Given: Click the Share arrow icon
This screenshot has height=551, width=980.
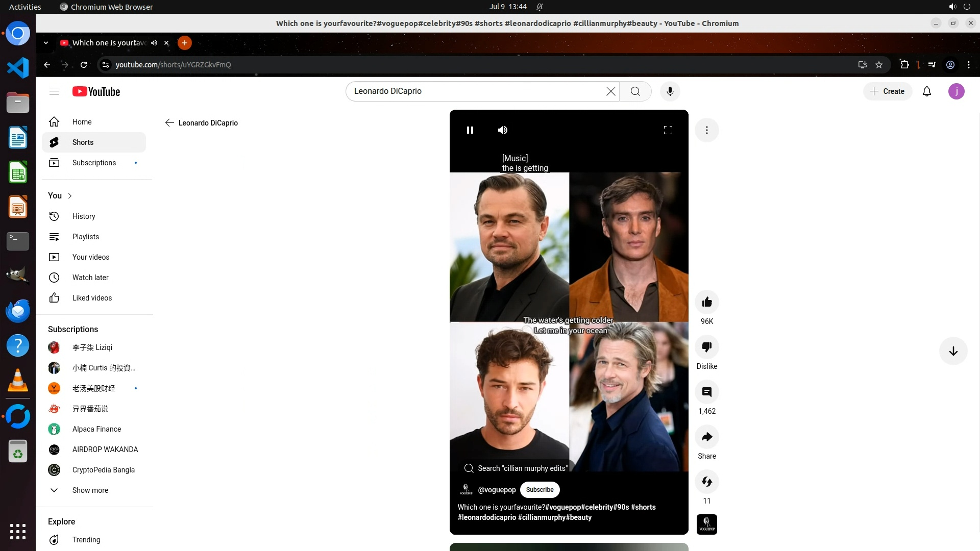Looking at the screenshot, I should pos(706,437).
